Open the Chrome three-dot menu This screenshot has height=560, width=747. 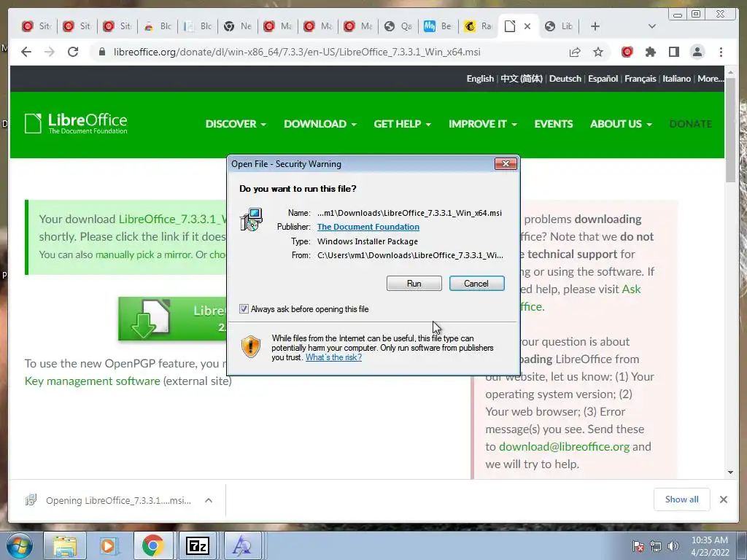(x=721, y=52)
